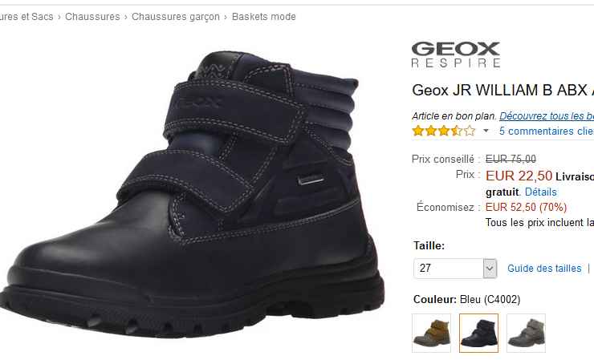The width and height of the screenshot is (594, 364).
Task: Click the large boot product image
Action: (x=192, y=194)
